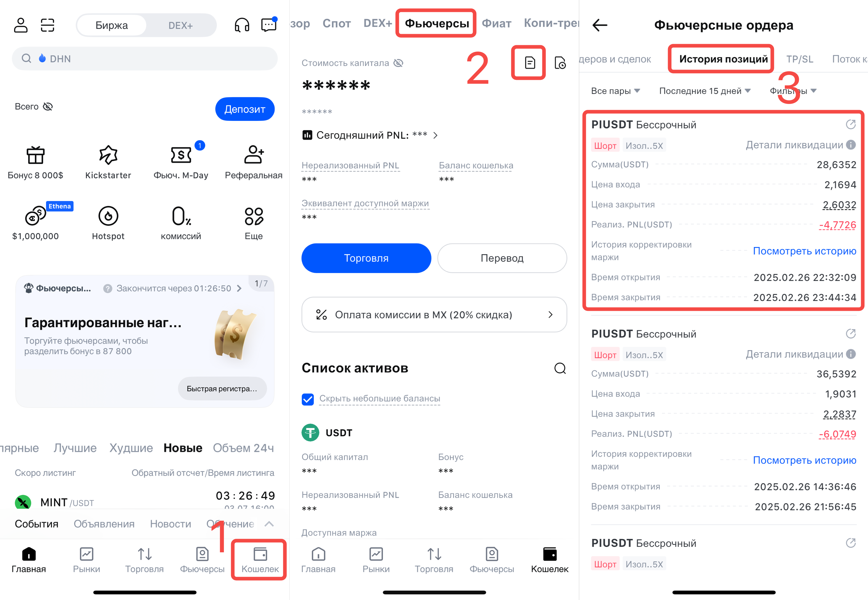Toggle visibility of Всего balance

[48, 107]
